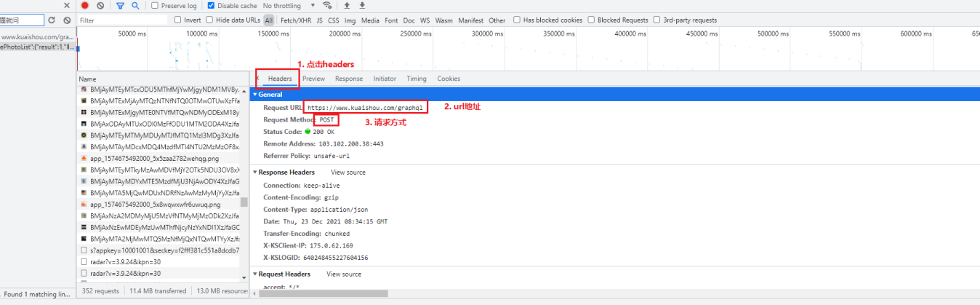Viewport: 980px width, 305px height.
Task: Click the red record network log button
Action: click(85, 6)
